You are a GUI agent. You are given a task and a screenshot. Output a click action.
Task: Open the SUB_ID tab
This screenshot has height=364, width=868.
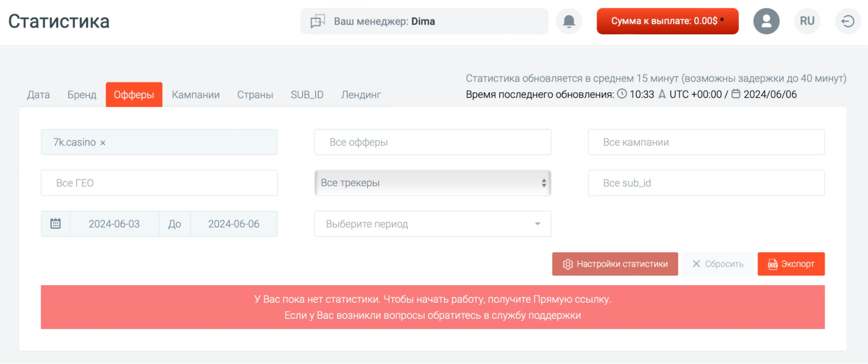(x=307, y=95)
